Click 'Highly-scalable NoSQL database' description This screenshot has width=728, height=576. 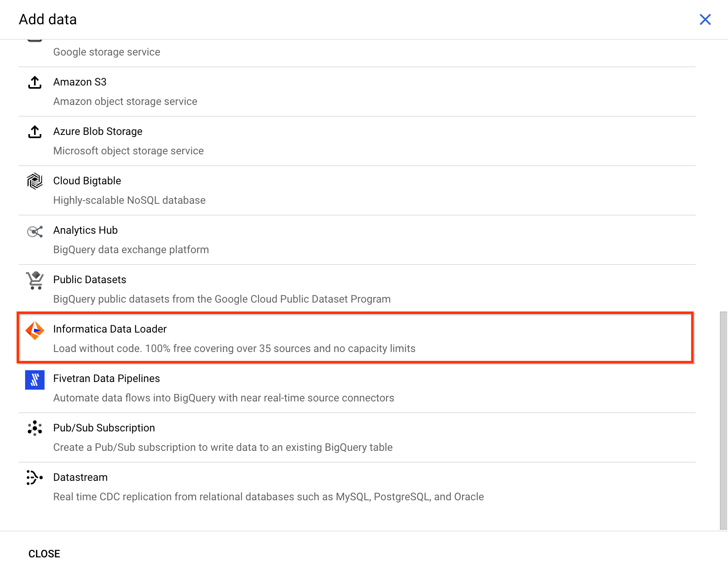click(x=130, y=201)
